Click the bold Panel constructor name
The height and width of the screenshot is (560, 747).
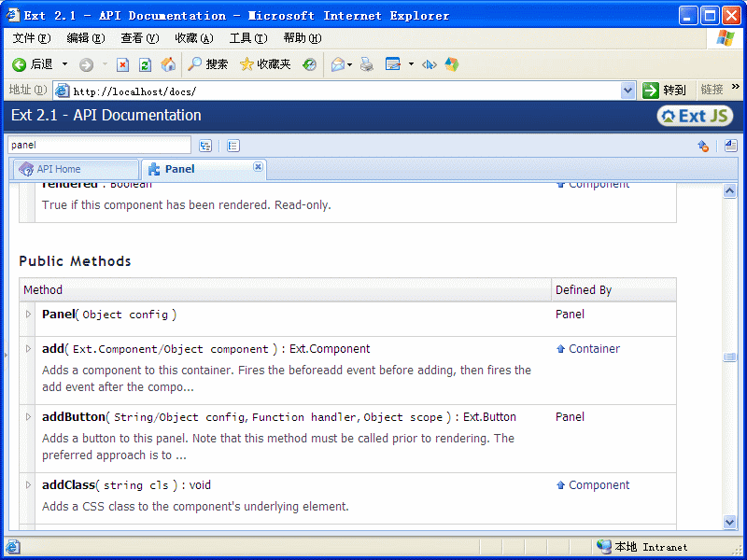coord(59,315)
